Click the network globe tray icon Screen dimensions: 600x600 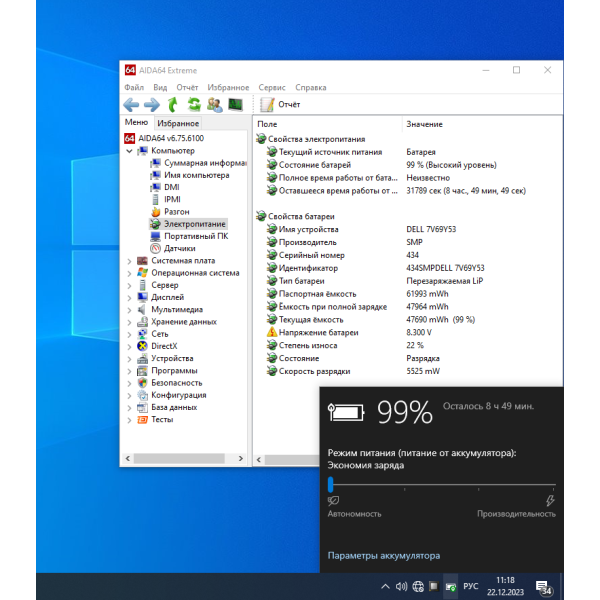point(418,586)
